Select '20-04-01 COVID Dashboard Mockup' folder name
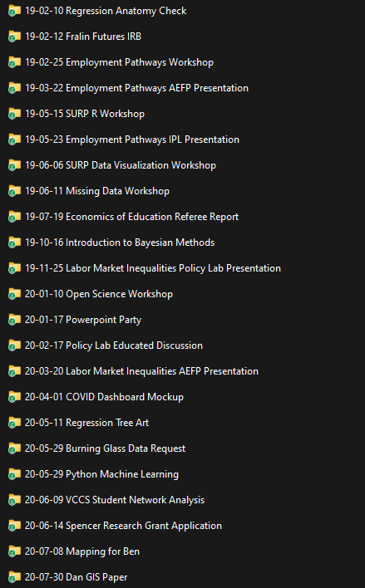Screen dimensions: 365x588 pos(104,397)
